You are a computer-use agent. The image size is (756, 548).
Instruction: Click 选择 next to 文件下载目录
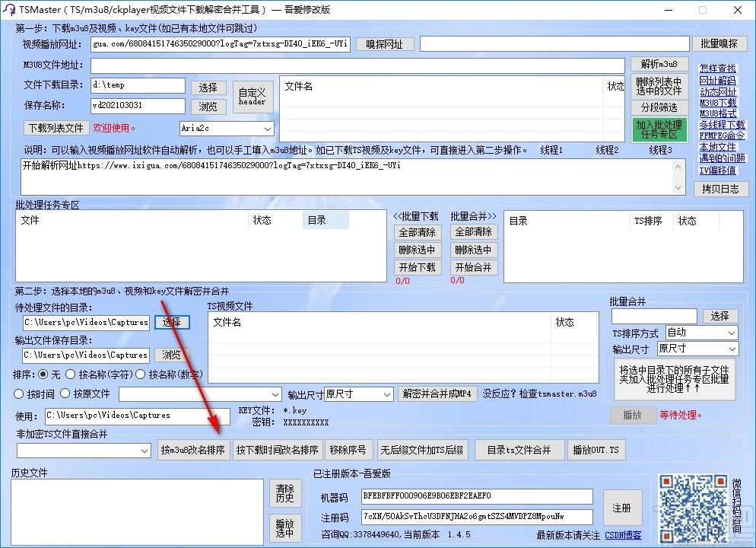(208, 88)
